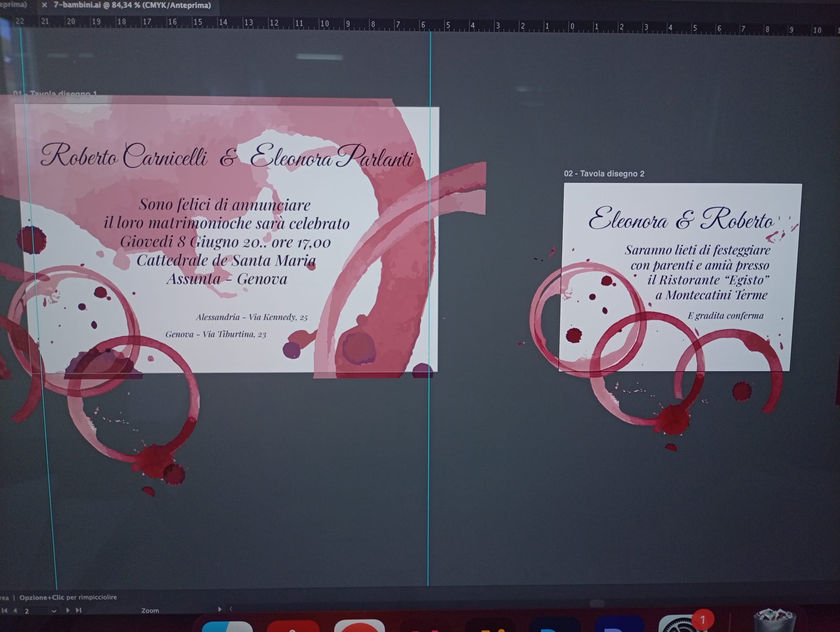
Task: Click the Zoom label in status bar
Action: pyautogui.click(x=150, y=611)
